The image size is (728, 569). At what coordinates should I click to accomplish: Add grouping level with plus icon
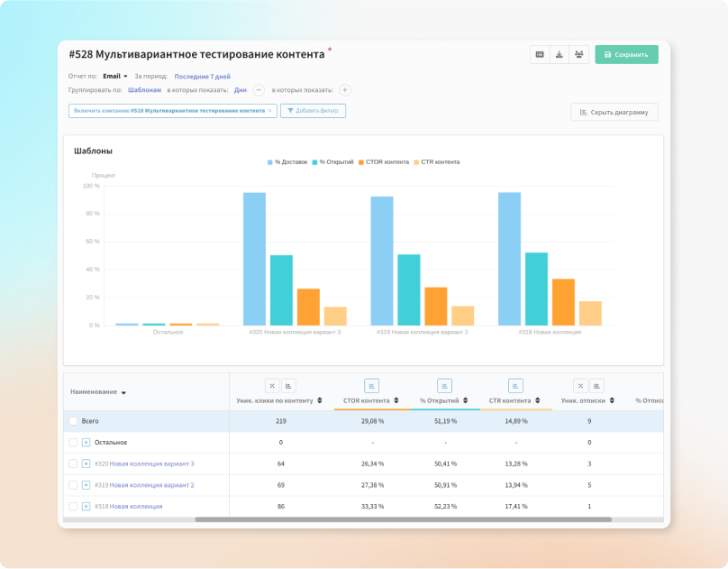pyautogui.click(x=345, y=90)
